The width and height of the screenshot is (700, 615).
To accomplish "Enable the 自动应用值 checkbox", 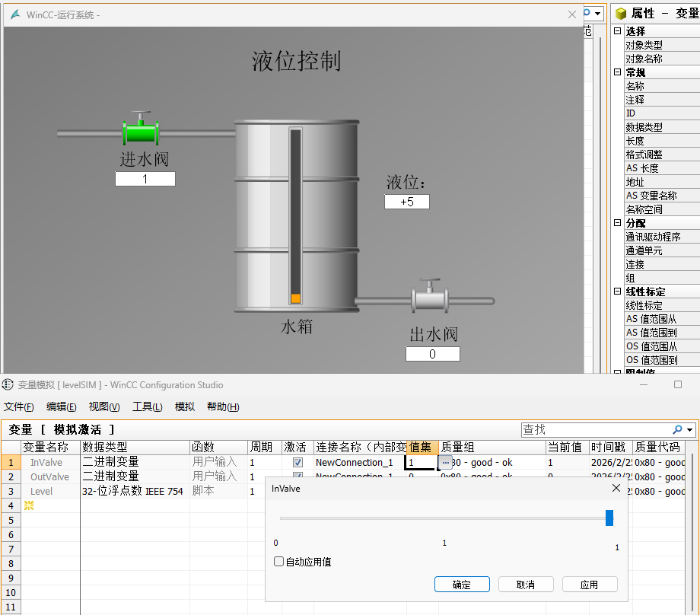I will 280,561.
